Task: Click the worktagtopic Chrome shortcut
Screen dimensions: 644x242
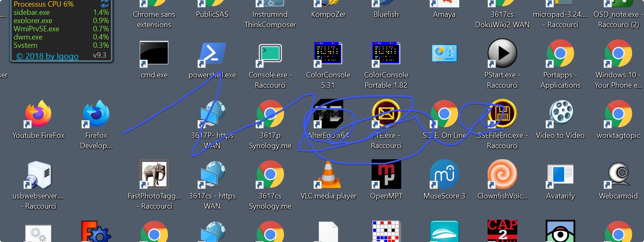Action: point(618,114)
